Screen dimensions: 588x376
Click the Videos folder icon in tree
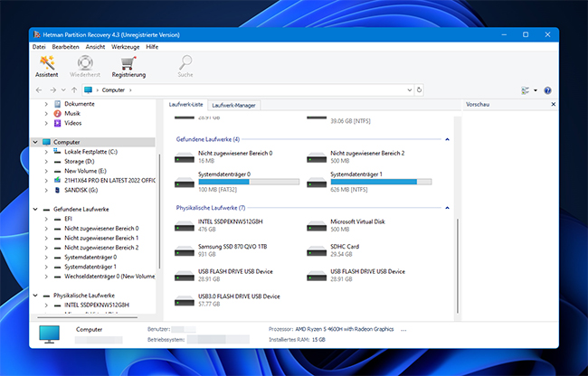tap(57, 123)
